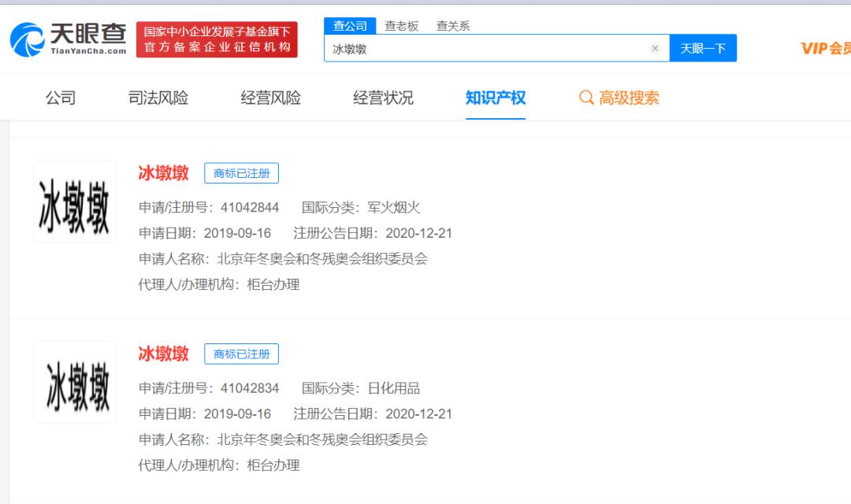Select 国际分类 军火烟火 text
This screenshot has height=504, width=851.
click(x=394, y=207)
